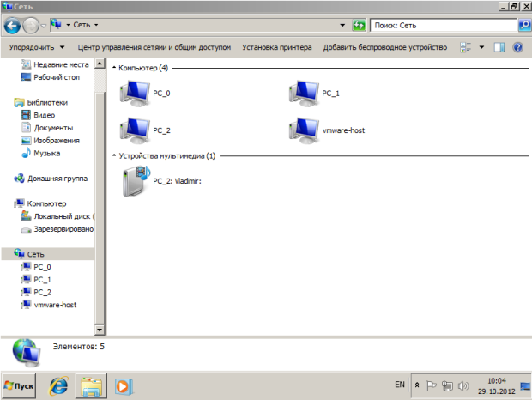
Task: Click Установка принтера
Action: click(x=277, y=47)
